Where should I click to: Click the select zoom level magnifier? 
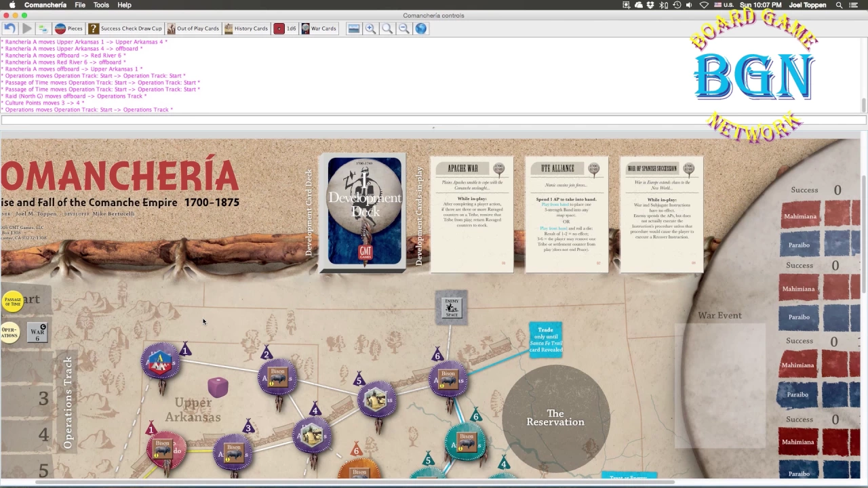click(387, 28)
